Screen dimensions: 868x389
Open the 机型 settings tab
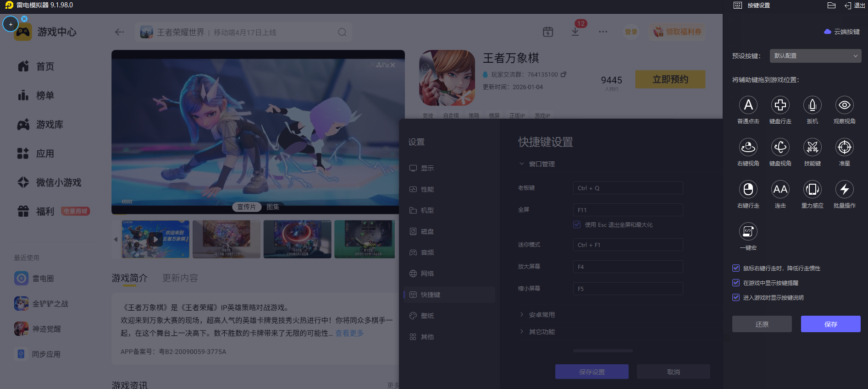tap(449, 210)
